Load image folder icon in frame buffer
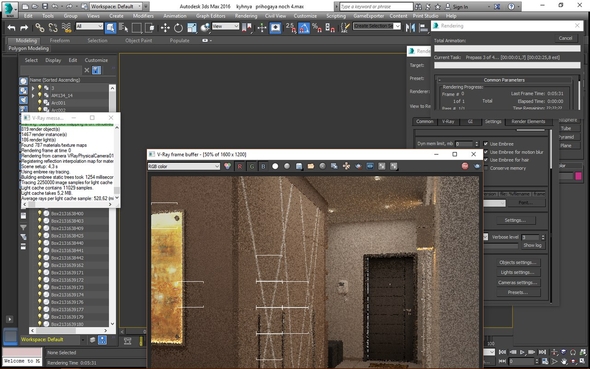 (311, 166)
